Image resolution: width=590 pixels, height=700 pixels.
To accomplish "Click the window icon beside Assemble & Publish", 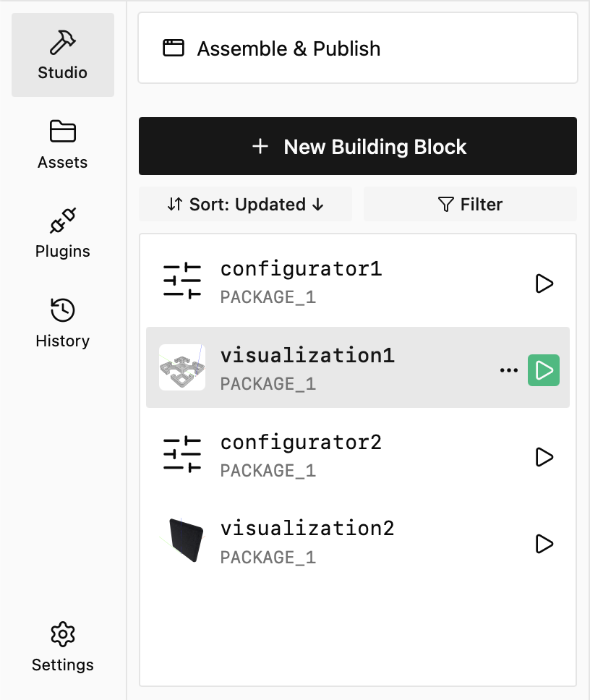I will click(x=173, y=48).
